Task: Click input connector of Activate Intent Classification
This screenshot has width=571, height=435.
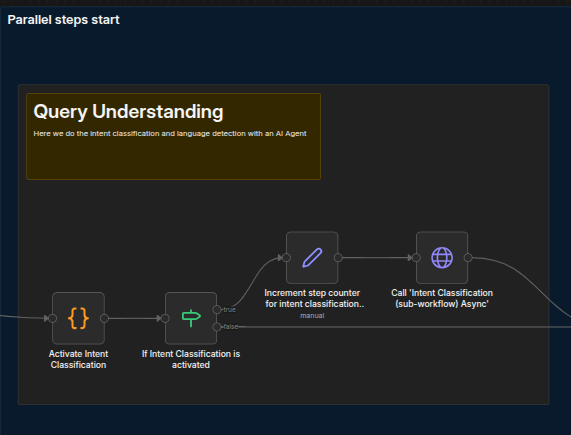Action: tap(52, 319)
